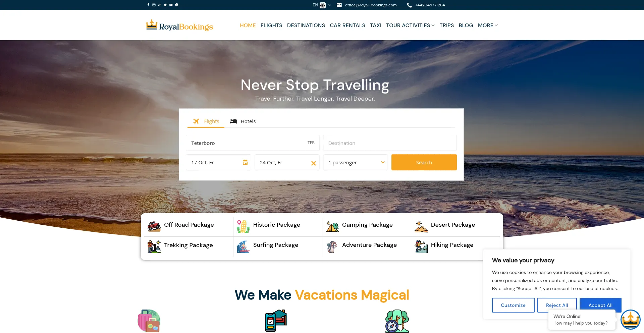Viewport: 644px width, 333px height.
Task: Click the WhatsApp icon in top bar
Action: coord(177,5)
